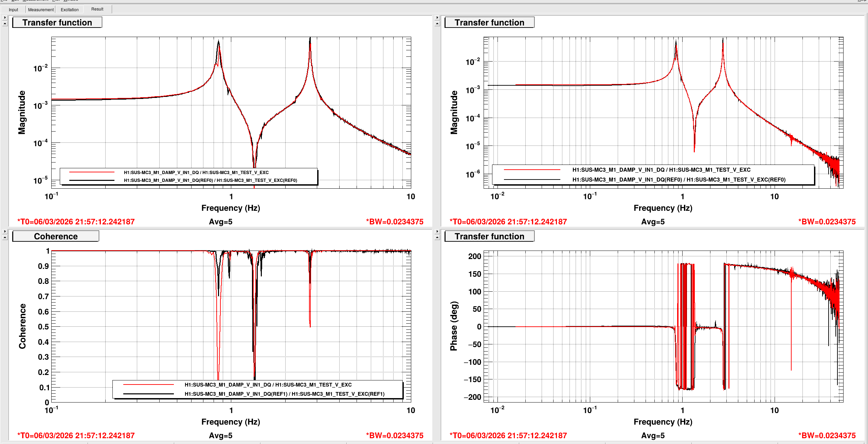Click Transfer function title above Phase plot
Image resolution: width=868 pixels, height=444 pixels.
point(489,236)
